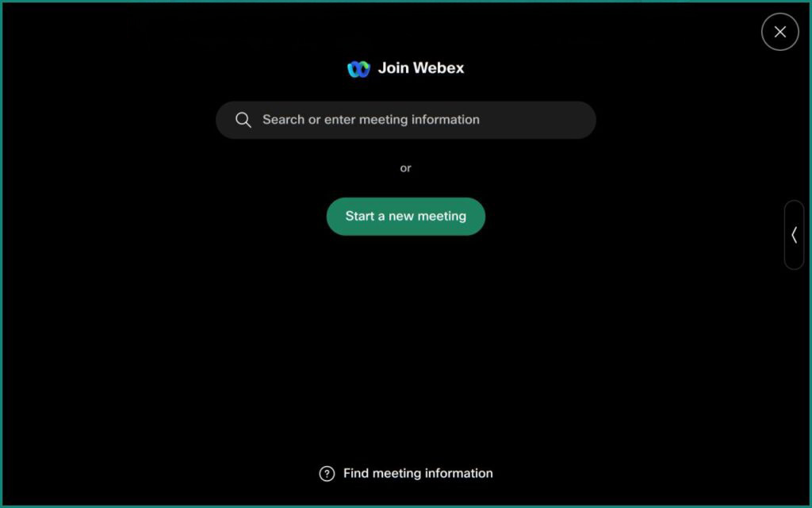The width and height of the screenshot is (812, 508).
Task: Start an instant meeting via the green button
Action: tap(405, 217)
